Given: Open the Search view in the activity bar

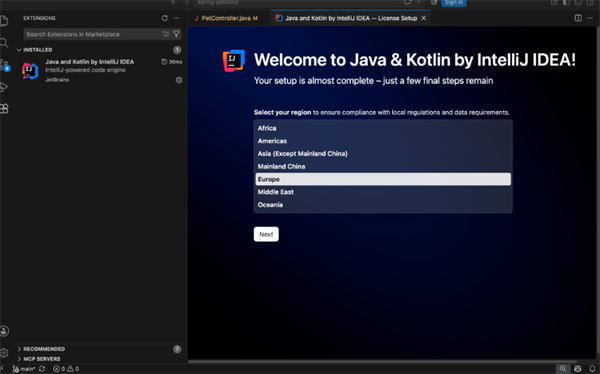Looking at the screenshot, I should point(3,42).
